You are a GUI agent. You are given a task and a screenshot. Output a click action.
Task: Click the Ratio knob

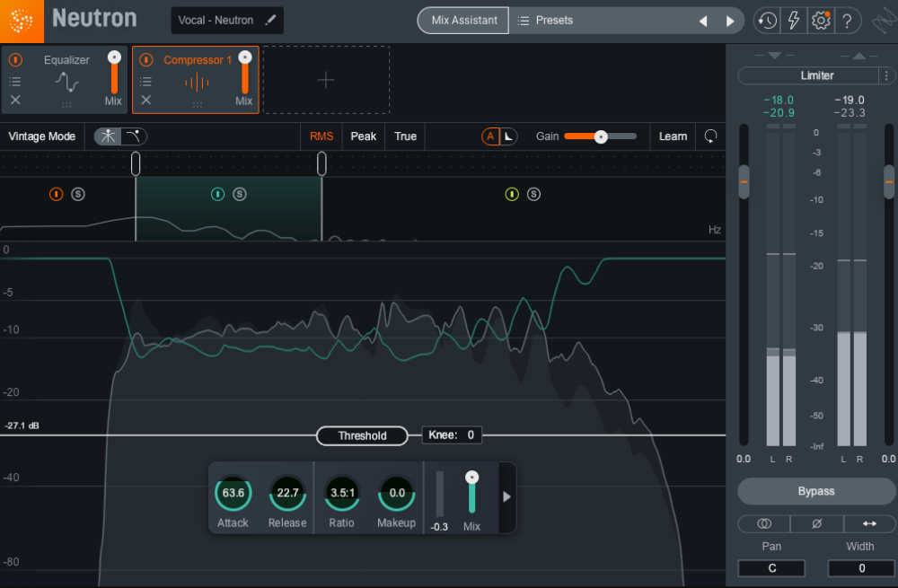[342, 493]
